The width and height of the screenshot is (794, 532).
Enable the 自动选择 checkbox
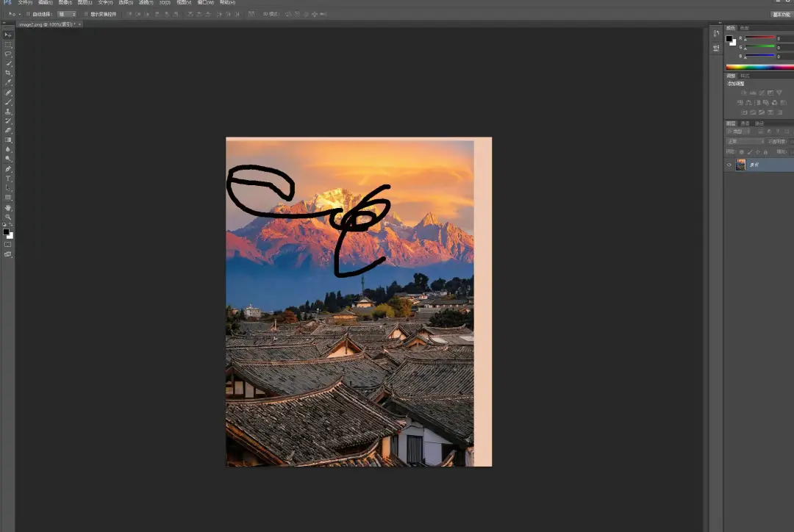[x=28, y=14]
